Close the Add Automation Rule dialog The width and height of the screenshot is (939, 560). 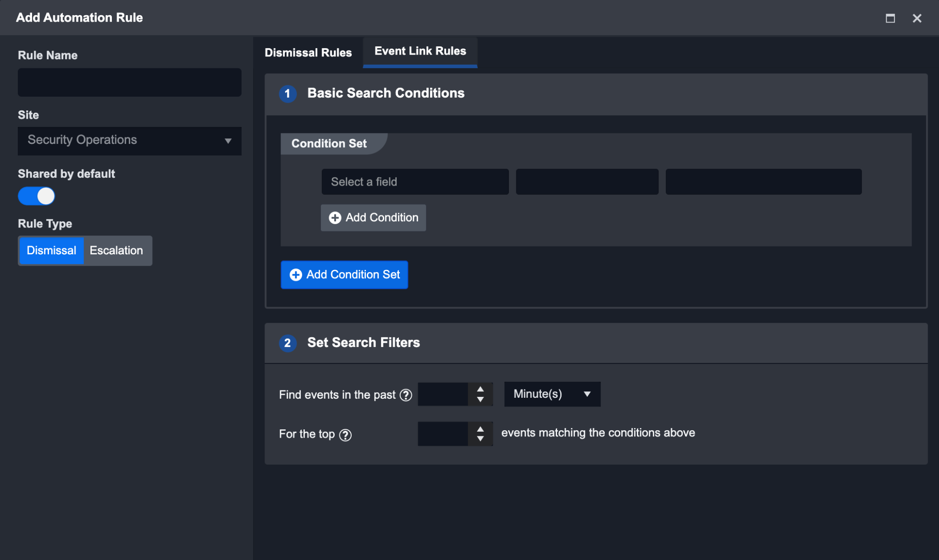917,18
